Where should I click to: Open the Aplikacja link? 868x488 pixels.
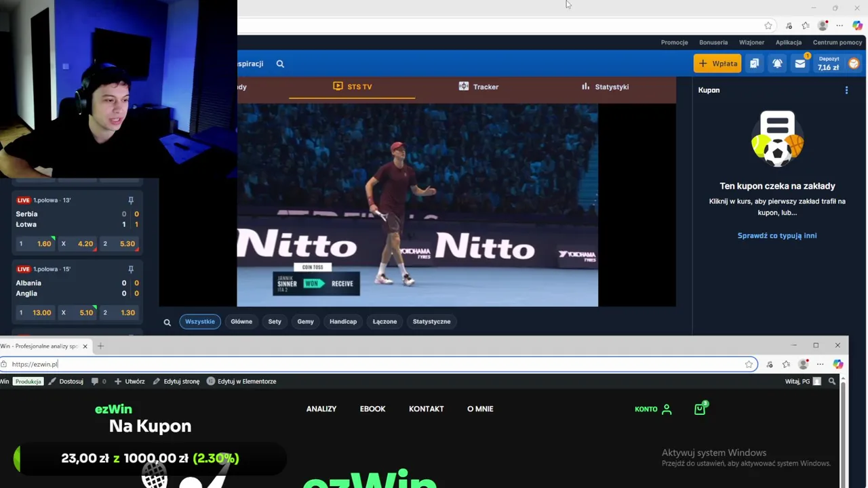pyautogui.click(x=789, y=42)
